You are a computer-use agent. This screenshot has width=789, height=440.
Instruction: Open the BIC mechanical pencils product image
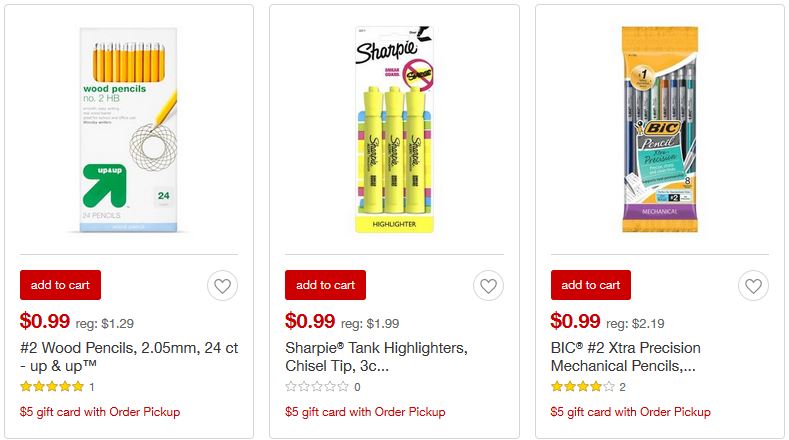click(659, 127)
